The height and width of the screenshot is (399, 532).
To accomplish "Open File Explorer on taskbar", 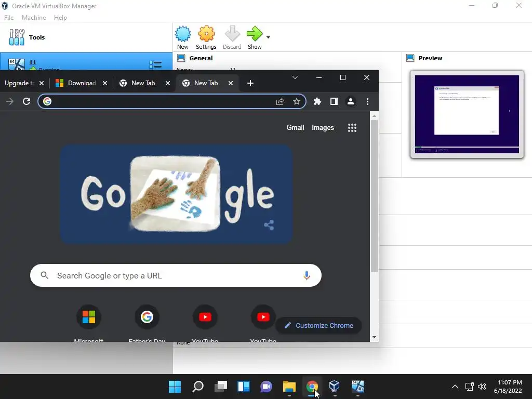I will pos(289,387).
